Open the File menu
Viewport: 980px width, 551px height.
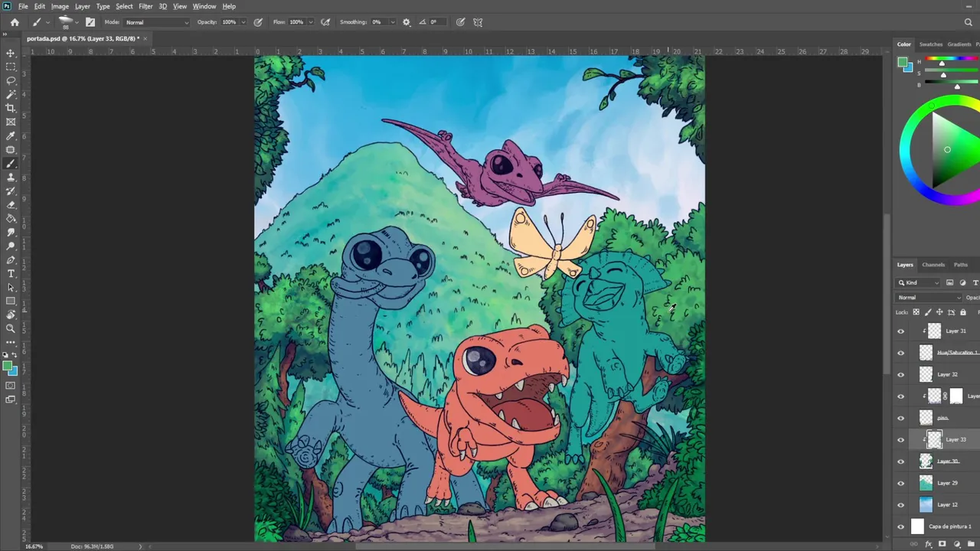point(23,6)
